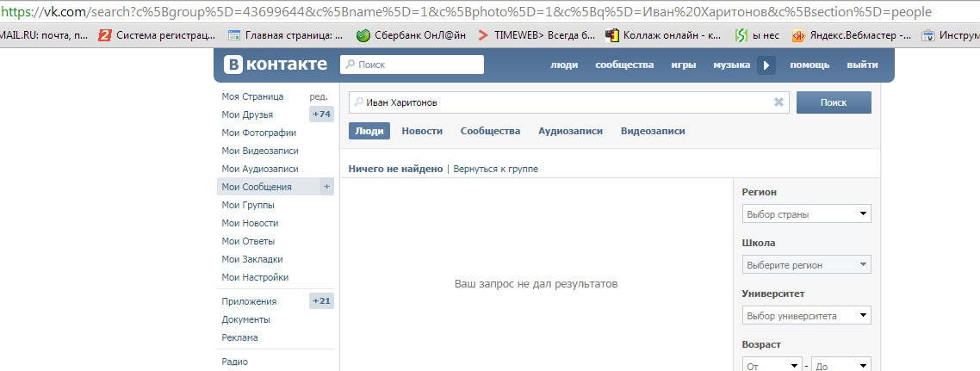
Task: Open the Система регистрац... bookmark
Action: [x=158, y=35]
